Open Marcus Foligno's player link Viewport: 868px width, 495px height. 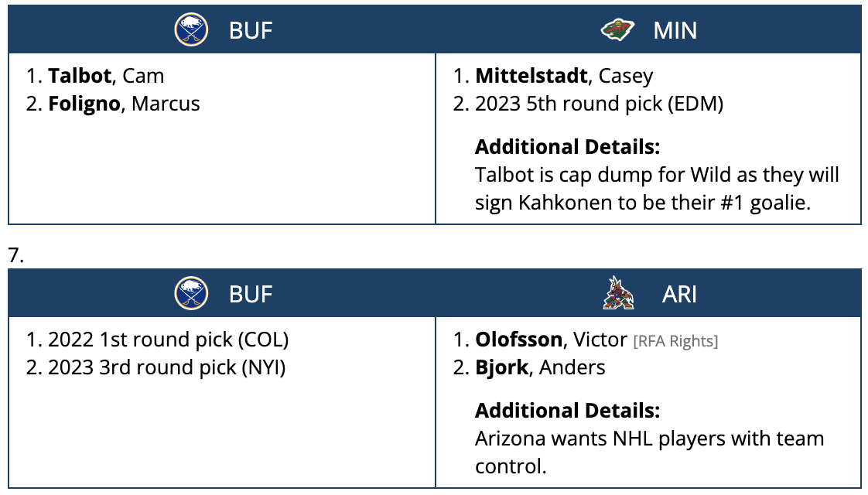(x=124, y=104)
